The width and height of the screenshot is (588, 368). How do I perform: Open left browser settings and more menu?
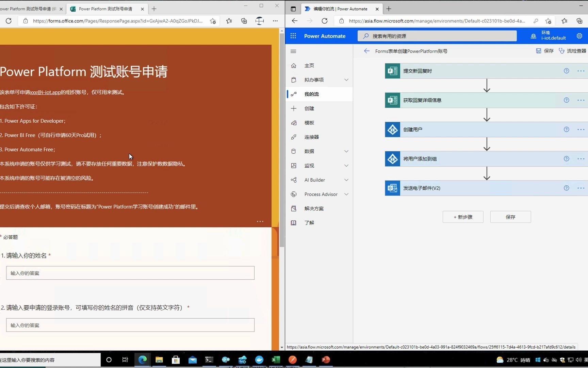[x=275, y=21]
